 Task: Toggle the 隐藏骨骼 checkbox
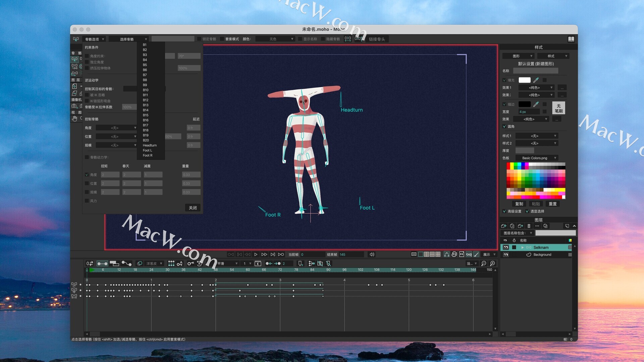point(323,39)
